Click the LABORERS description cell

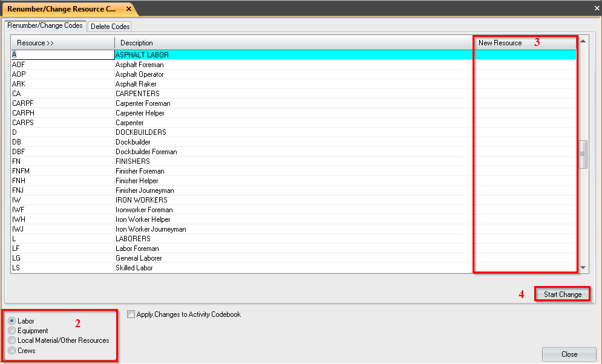pos(293,239)
